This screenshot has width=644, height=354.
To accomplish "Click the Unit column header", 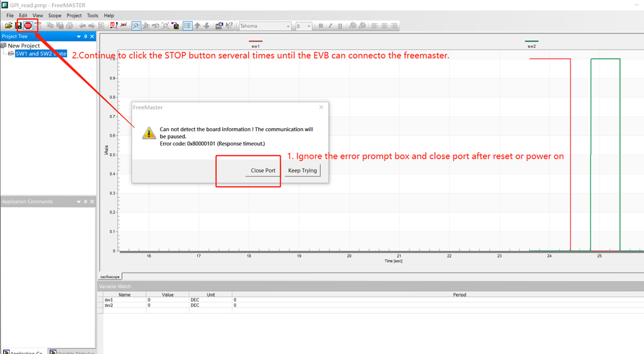I will click(211, 295).
